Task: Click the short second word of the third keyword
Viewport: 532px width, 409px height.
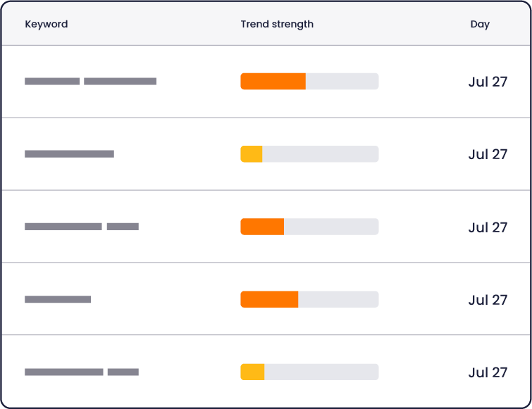Action: (123, 227)
